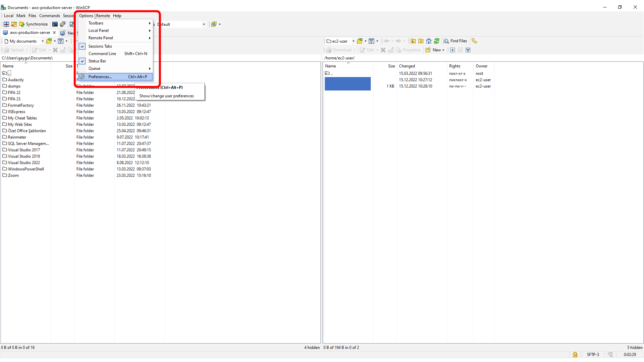Sort remote panel by Rights column

pos(460,66)
